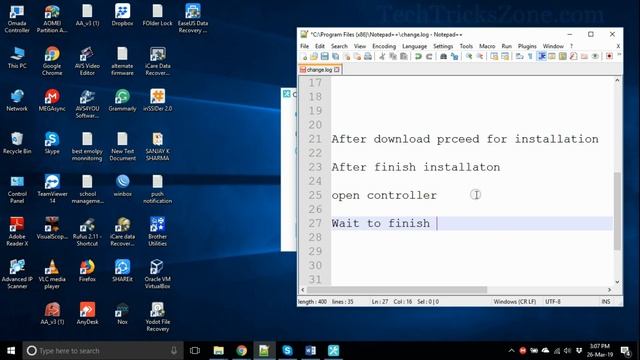Open the Action Center notification icon
Screen dimensions: 640x360
click(x=625, y=350)
